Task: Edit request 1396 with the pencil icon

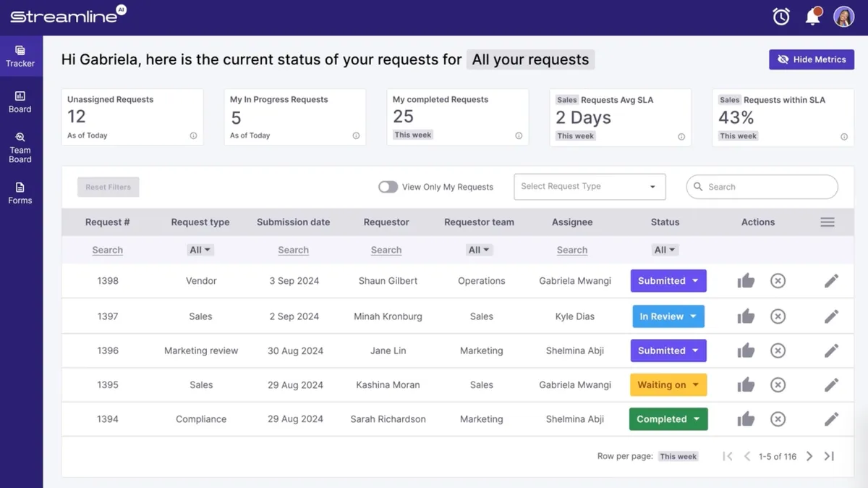Action: tap(831, 350)
